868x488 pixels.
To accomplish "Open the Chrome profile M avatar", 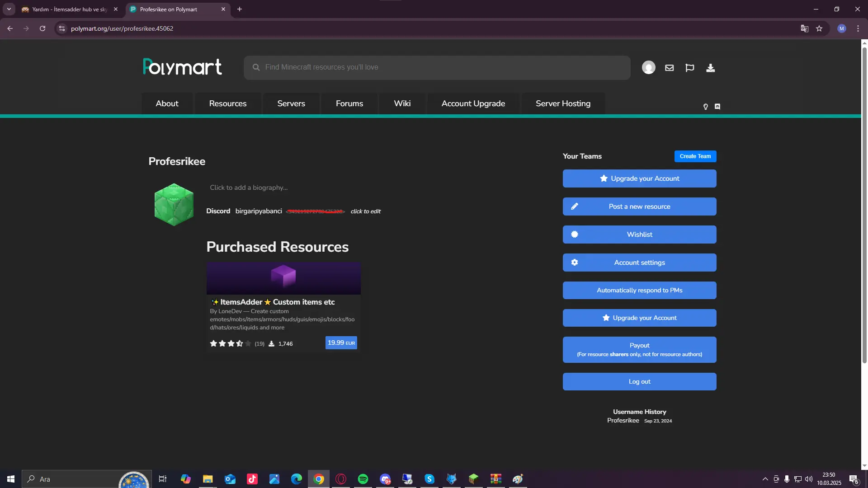I will (x=842, y=28).
